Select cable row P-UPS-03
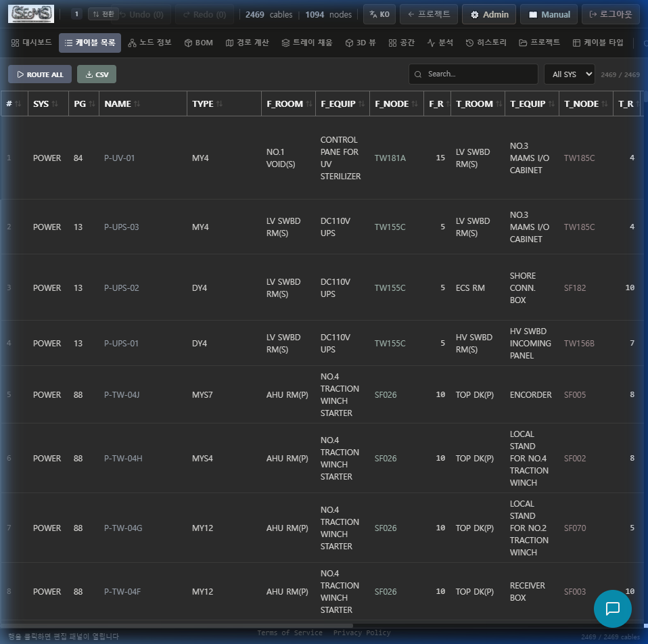 [x=321, y=227]
